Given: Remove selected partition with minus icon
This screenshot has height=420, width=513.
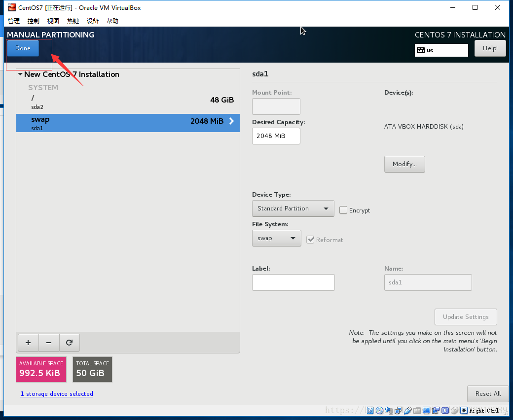Looking at the screenshot, I should point(49,343).
